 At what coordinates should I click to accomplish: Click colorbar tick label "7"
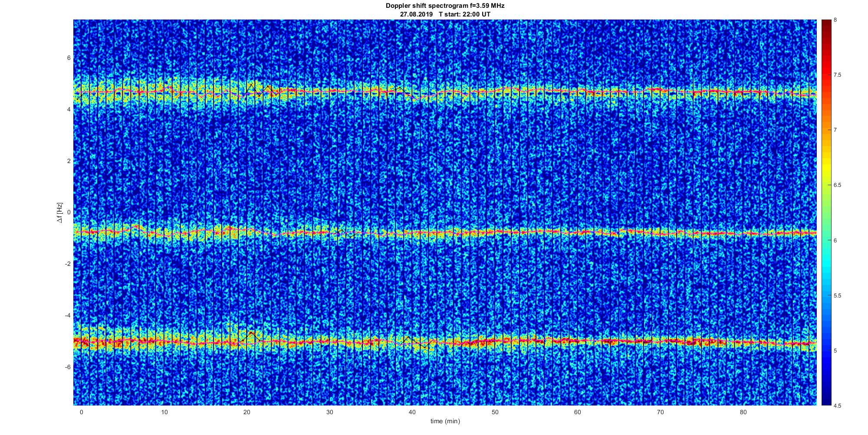tap(835, 130)
